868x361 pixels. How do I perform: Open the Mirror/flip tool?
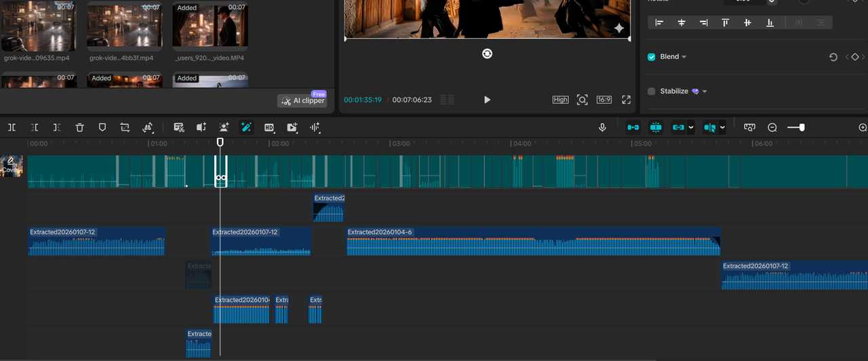coord(148,127)
